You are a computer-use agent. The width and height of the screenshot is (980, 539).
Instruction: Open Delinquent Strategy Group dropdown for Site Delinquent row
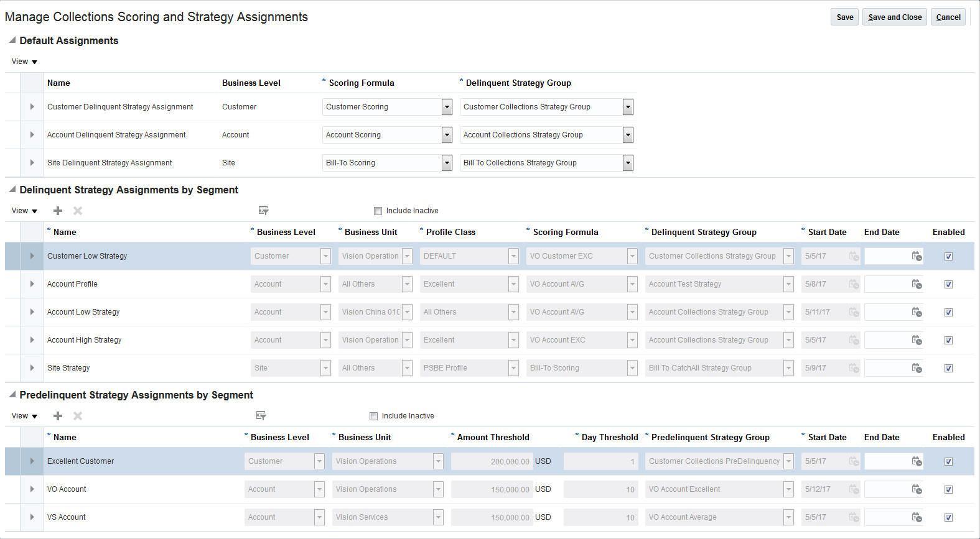[628, 163]
